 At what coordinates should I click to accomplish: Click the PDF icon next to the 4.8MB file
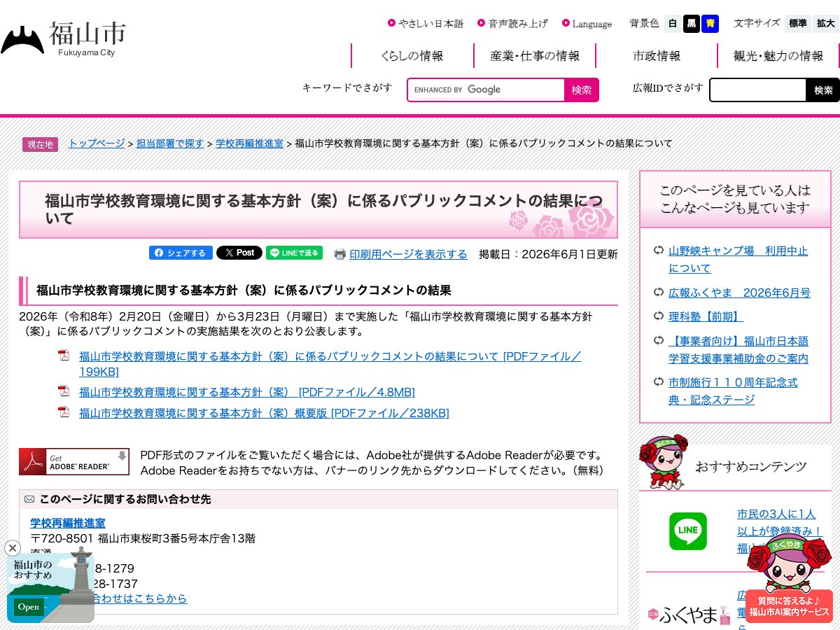pos(64,391)
